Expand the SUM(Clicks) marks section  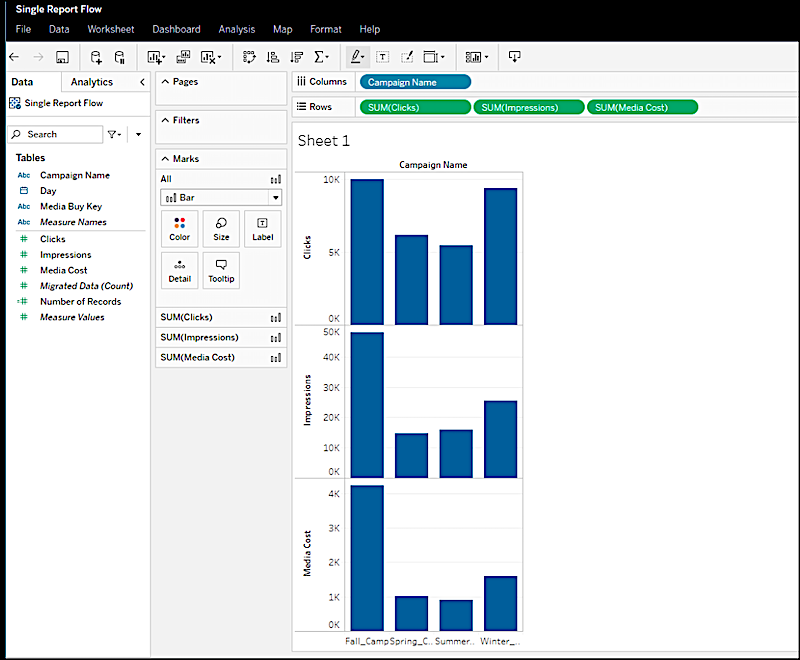[221, 317]
